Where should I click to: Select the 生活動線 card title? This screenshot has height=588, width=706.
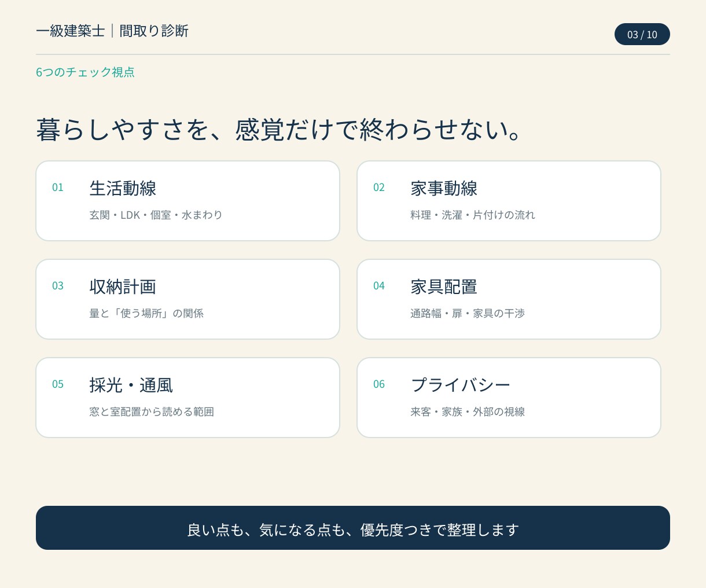(123, 188)
